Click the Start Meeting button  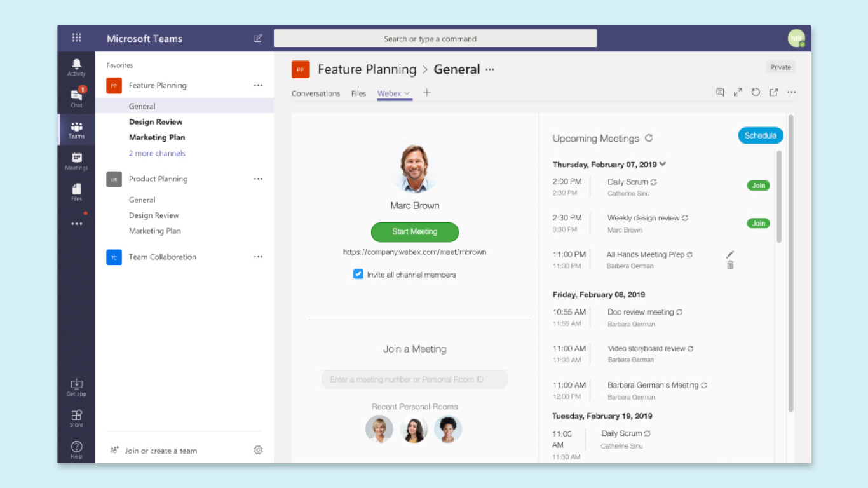415,232
